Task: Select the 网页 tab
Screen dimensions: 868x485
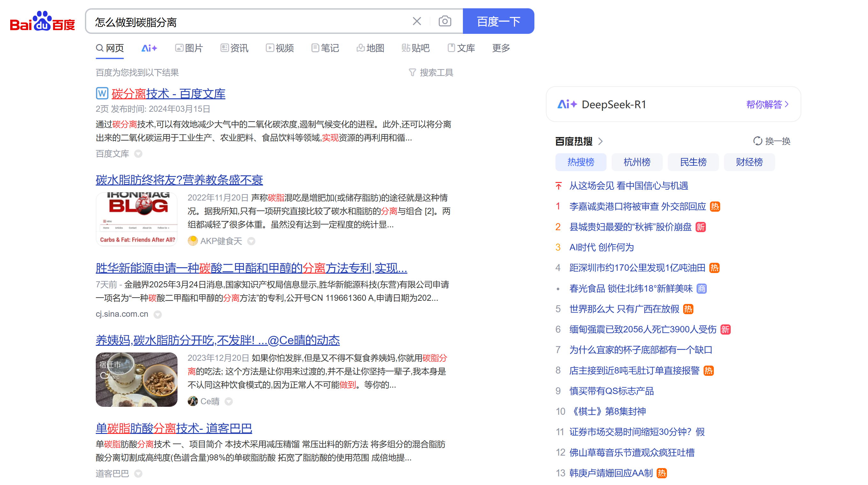Action: click(110, 48)
